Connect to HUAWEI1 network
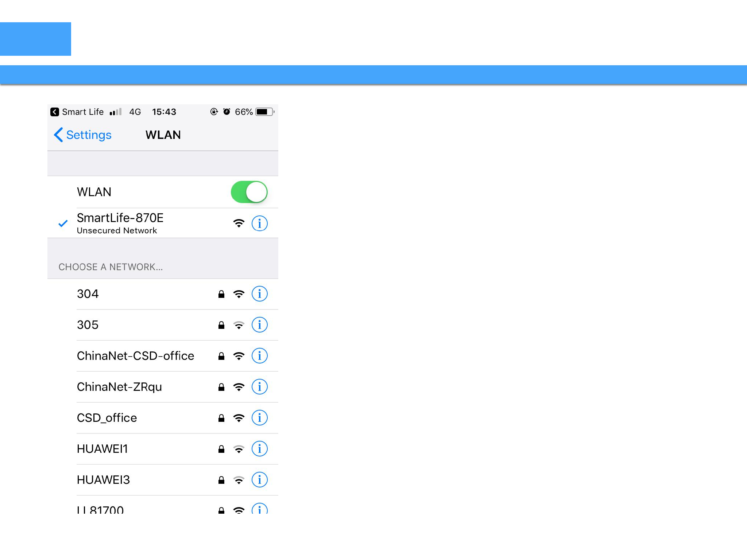Viewport: 747px width, 560px height. [x=102, y=449]
